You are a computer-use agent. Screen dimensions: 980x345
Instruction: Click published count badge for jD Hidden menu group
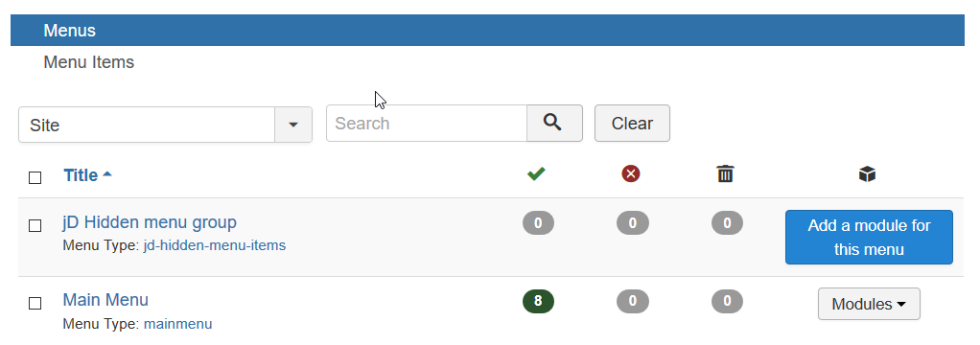(538, 222)
